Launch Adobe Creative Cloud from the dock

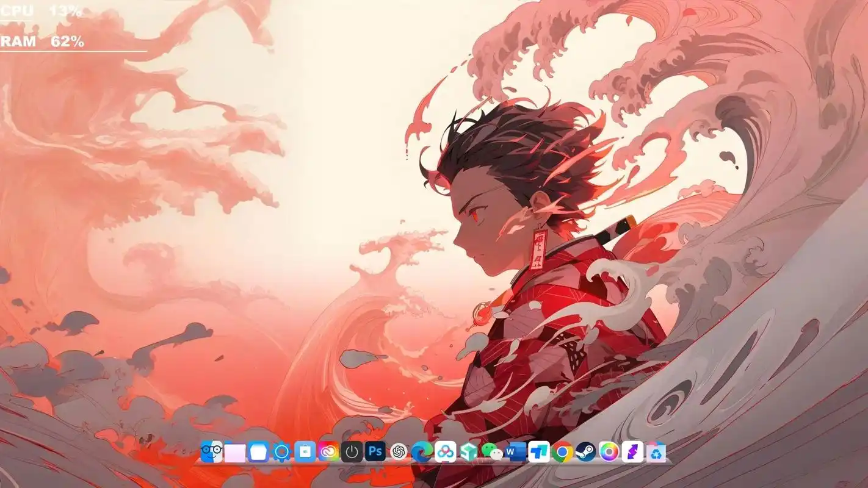click(328, 452)
